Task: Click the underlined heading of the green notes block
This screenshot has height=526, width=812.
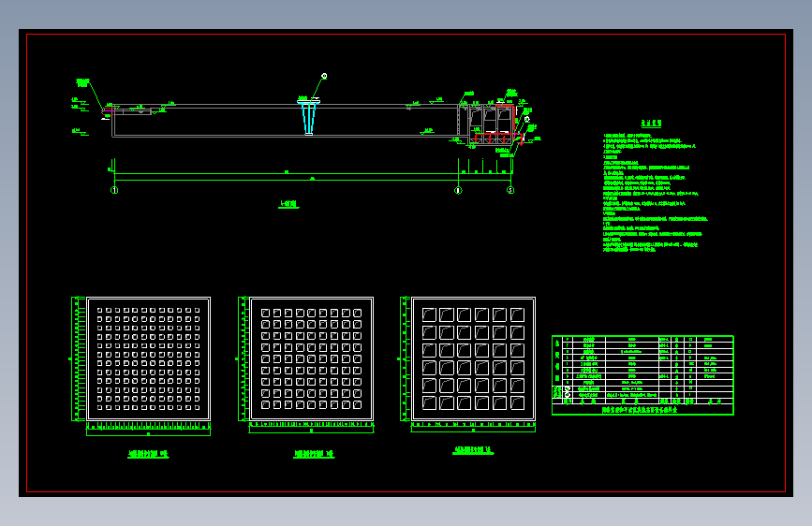Action: pos(651,124)
